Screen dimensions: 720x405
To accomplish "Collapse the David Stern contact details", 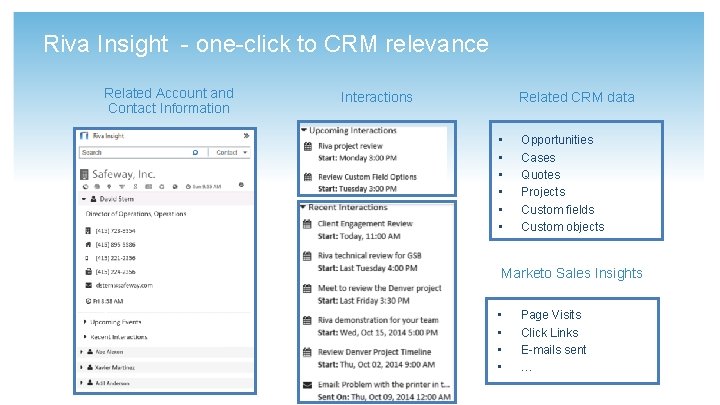I will (84, 199).
